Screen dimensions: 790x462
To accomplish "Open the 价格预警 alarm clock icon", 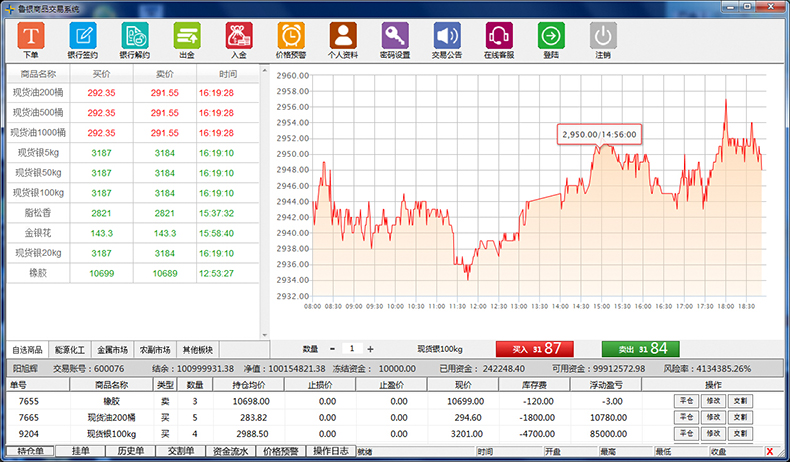I will tap(290, 36).
